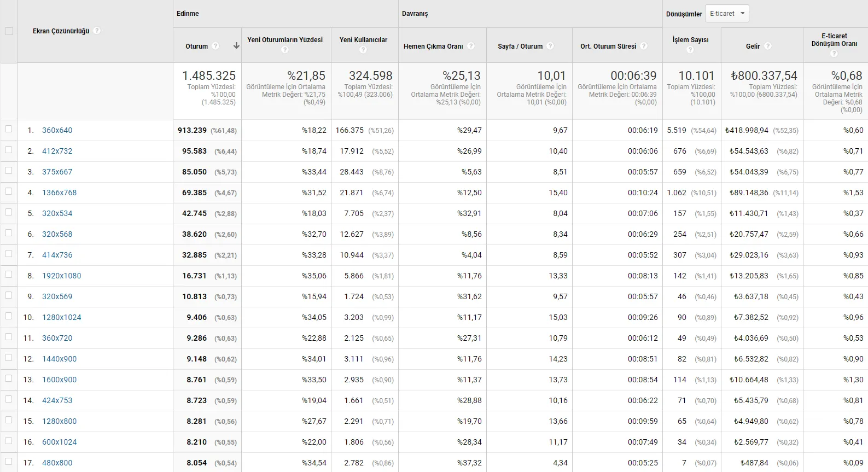Open help icon under E-ticaret Dönüşüm Oranı

pyautogui.click(x=834, y=54)
